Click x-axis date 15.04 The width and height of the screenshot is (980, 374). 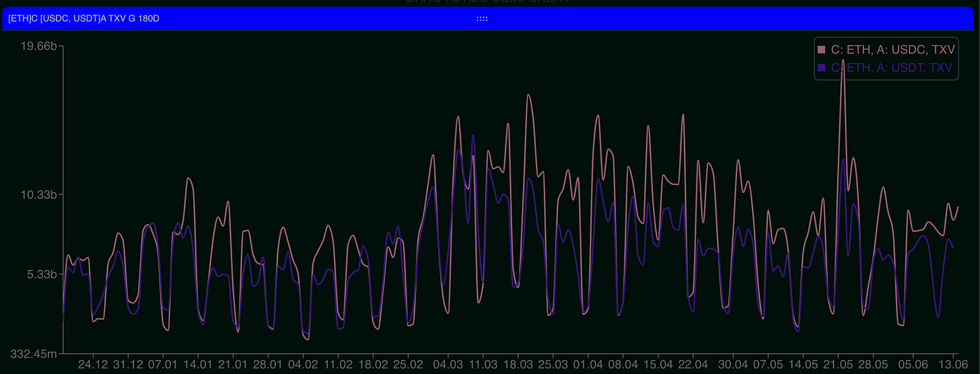pyautogui.click(x=658, y=365)
